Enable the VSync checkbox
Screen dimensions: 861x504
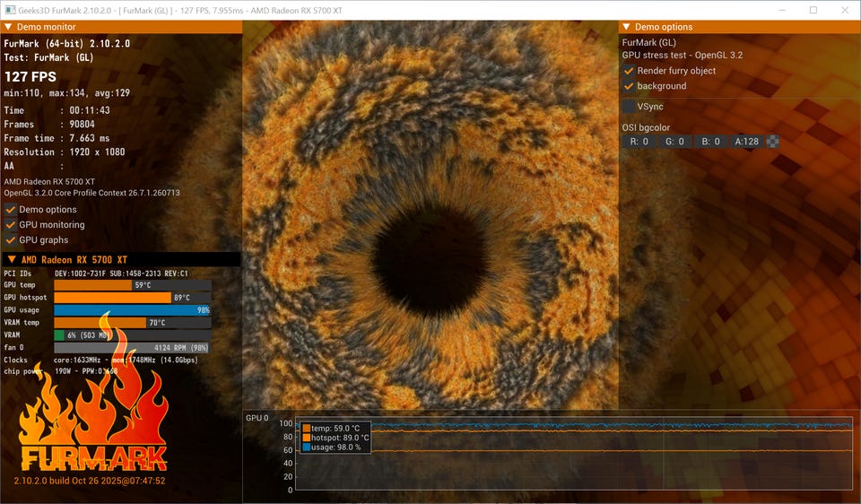[629, 107]
